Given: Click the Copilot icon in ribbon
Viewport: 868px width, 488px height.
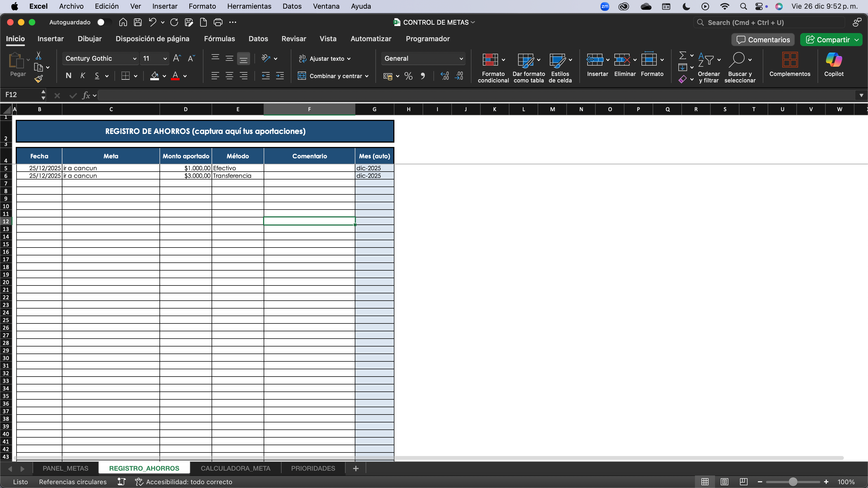Looking at the screenshot, I should pyautogui.click(x=834, y=60).
